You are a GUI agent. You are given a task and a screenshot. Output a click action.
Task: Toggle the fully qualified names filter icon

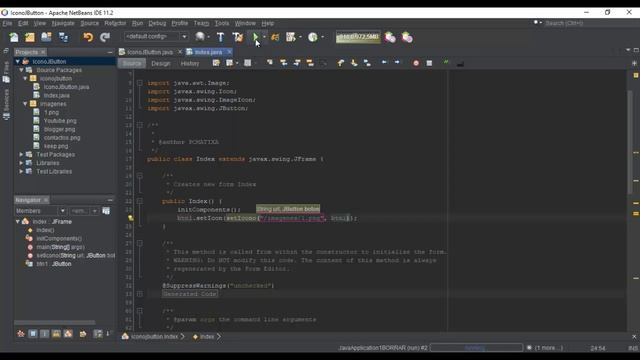tap(83, 334)
